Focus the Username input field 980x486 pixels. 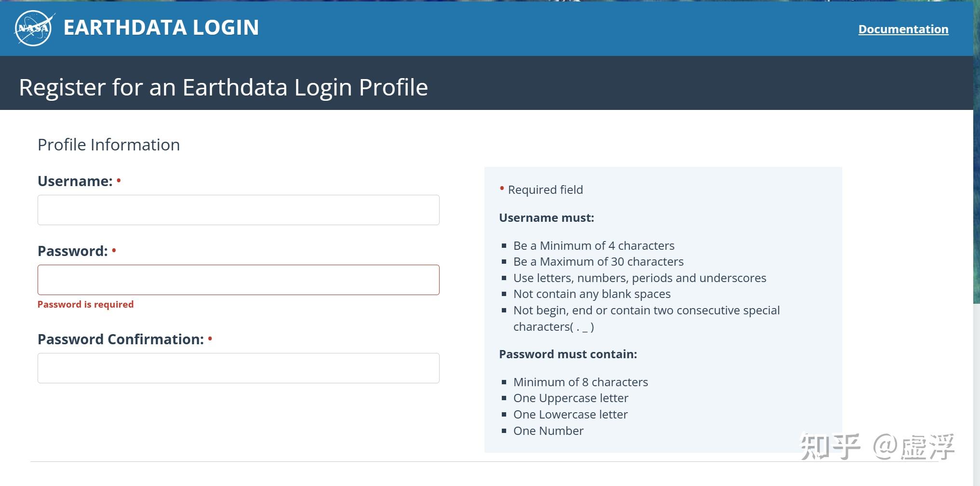pyautogui.click(x=238, y=210)
